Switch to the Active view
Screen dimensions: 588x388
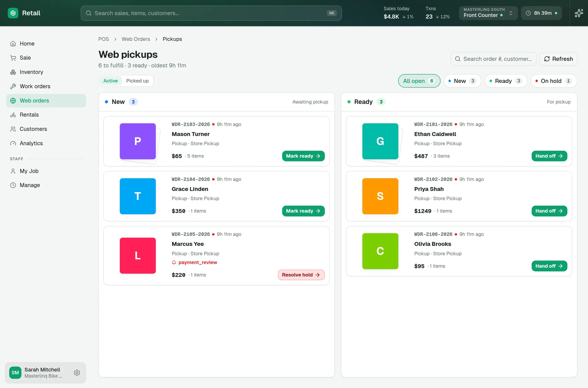pyautogui.click(x=110, y=81)
